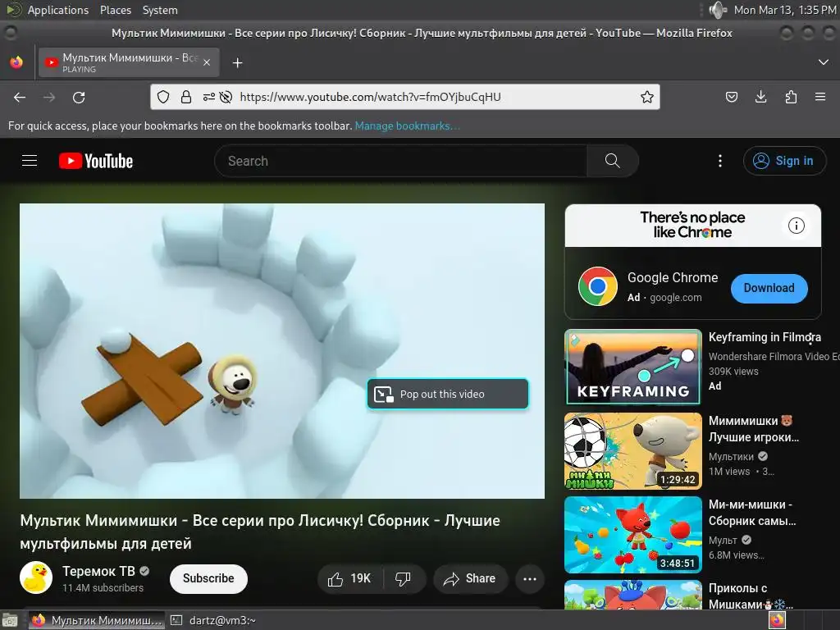Open the Applications menu
Viewport: 840px width, 630px height.
58,10
